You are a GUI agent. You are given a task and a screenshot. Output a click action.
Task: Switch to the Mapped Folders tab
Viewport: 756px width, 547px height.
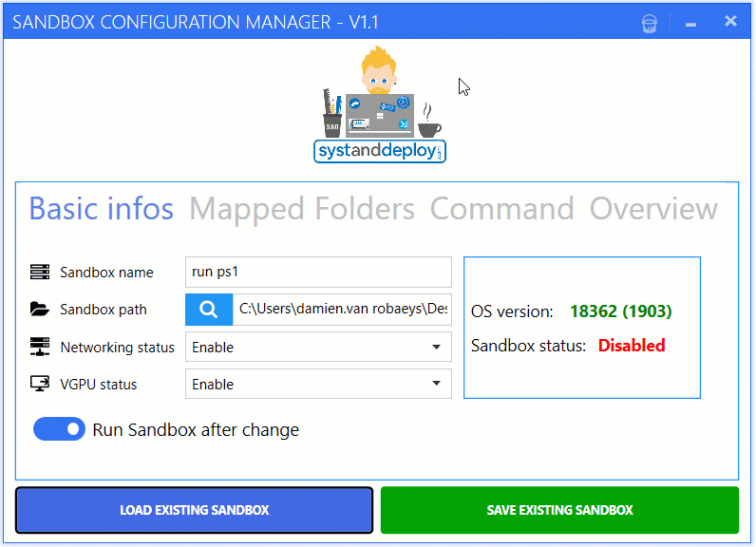302,209
